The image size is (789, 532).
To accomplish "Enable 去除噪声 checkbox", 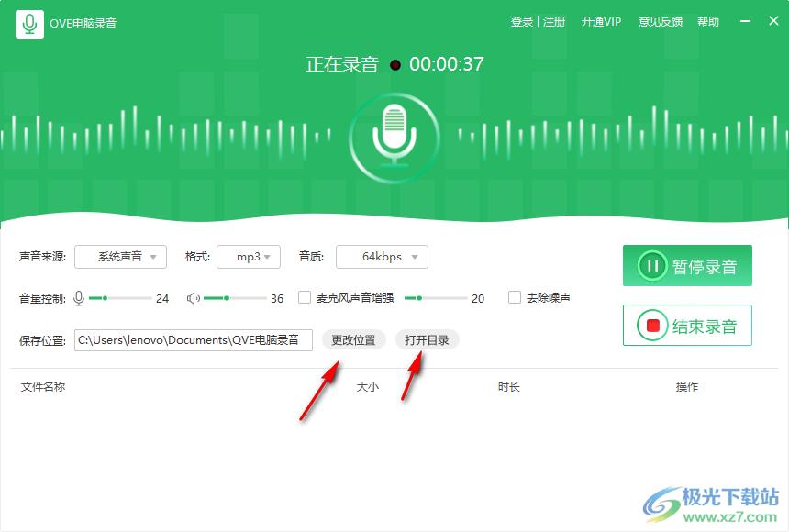I will point(515,297).
